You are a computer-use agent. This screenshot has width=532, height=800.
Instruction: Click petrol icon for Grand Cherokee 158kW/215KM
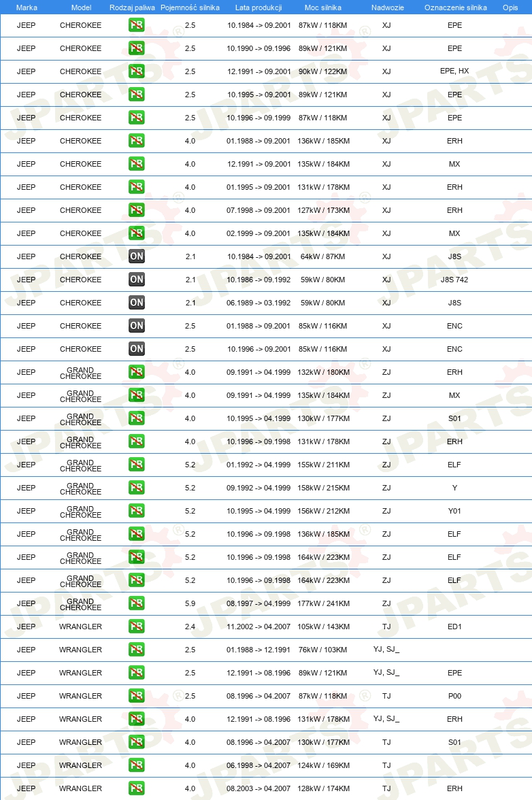pos(136,488)
